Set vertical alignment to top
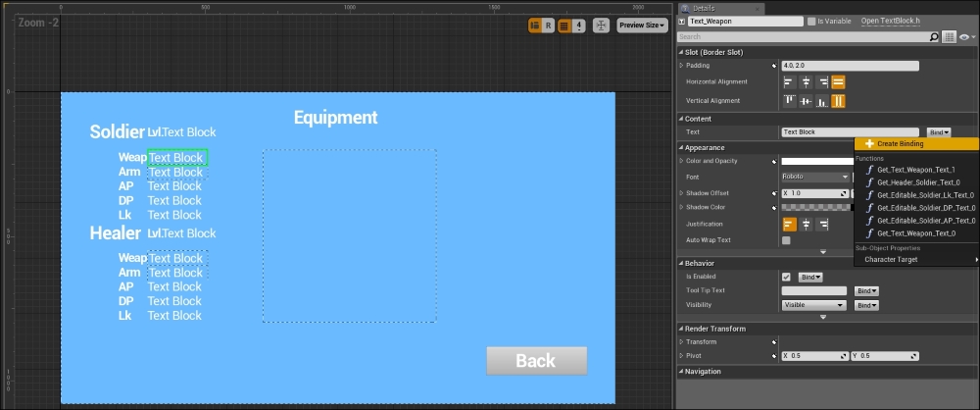Screen dimensions: 980x410 pos(789,101)
